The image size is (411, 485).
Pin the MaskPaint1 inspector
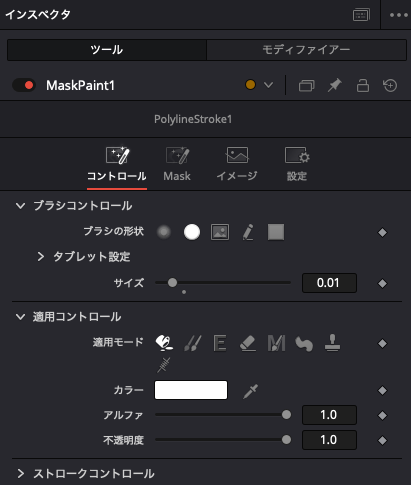335,85
